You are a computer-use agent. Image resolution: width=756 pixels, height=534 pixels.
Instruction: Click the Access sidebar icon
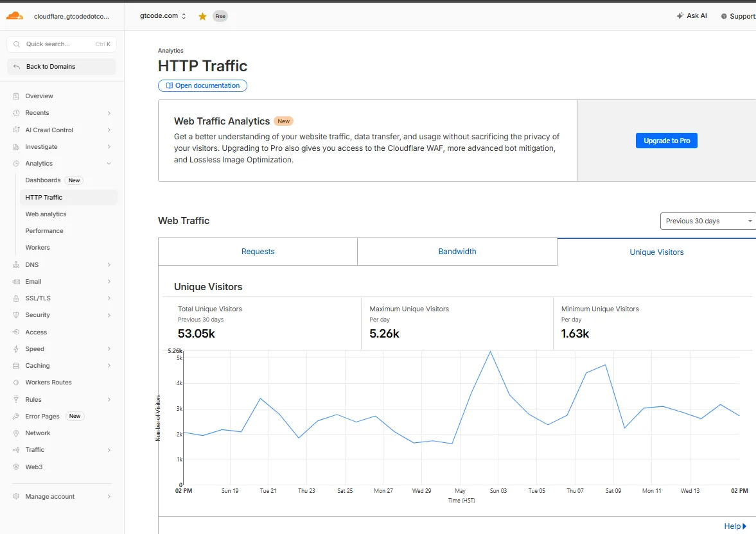[x=16, y=332]
